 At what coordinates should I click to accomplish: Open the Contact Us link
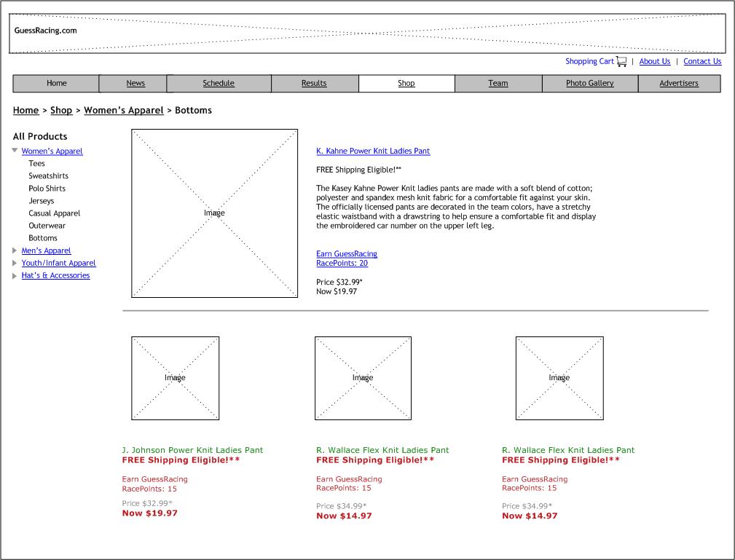pos(701,62)
